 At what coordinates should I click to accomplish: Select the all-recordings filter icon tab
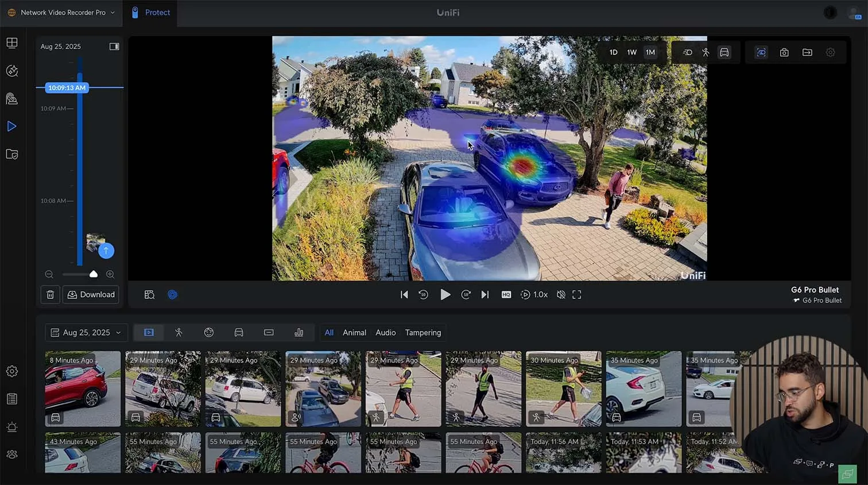(x=149, y=333)
